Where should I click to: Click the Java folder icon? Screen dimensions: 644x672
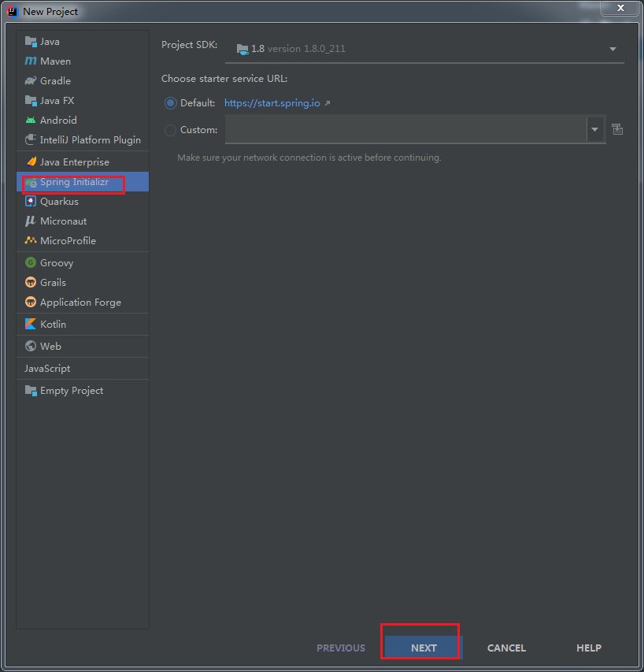31,42
